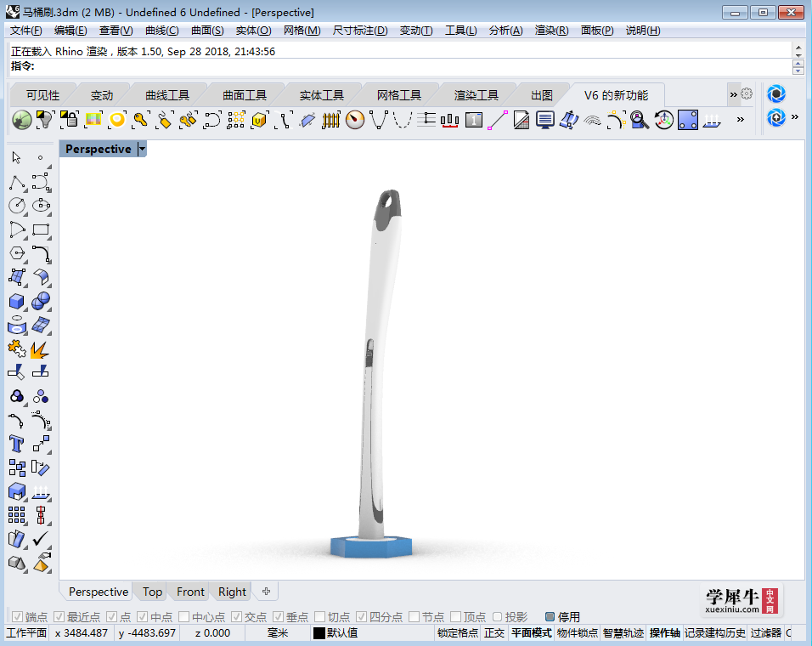Click the magenta line endpoint icon
This screenshot has height=646, width=812.
[x=497, y=120]
